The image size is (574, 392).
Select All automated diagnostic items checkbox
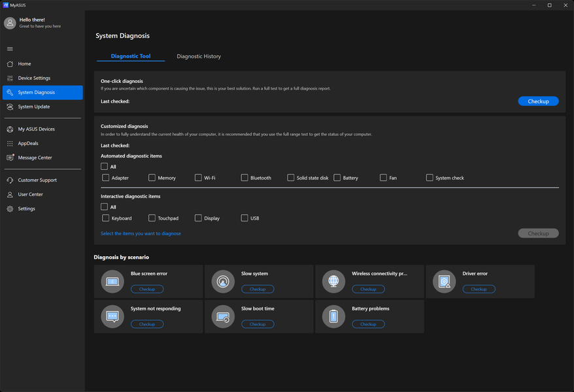(105, 167)
